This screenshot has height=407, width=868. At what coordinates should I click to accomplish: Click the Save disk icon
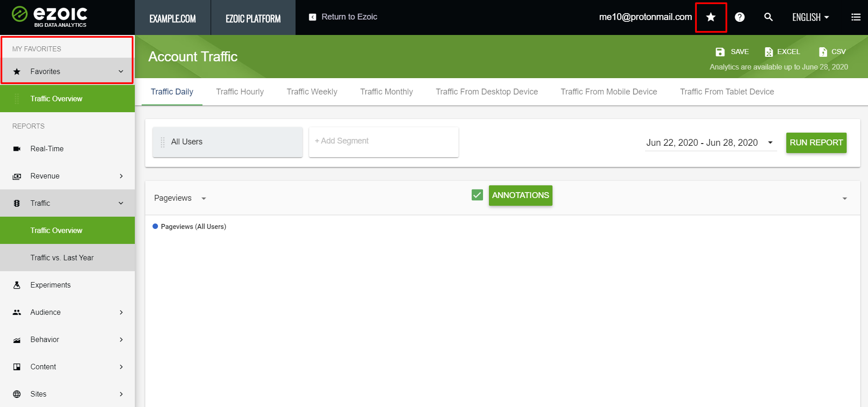tap(720, 52)
